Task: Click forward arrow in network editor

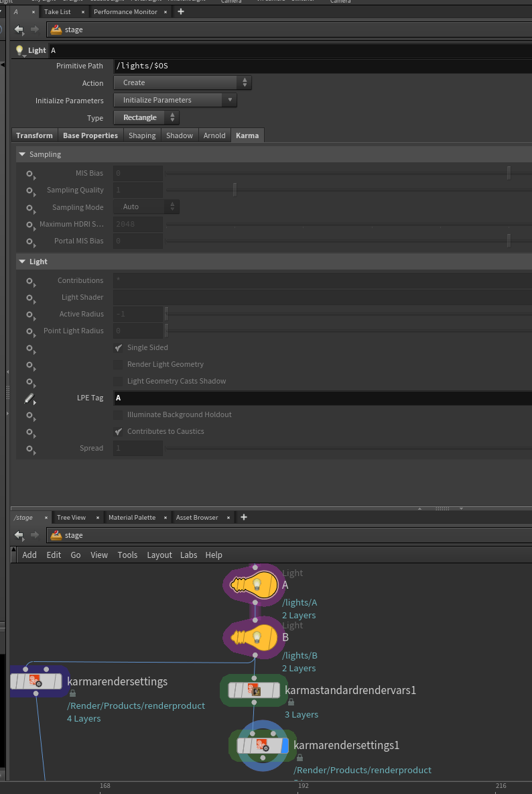Action: pyautogui.click(x=34, y=535)
